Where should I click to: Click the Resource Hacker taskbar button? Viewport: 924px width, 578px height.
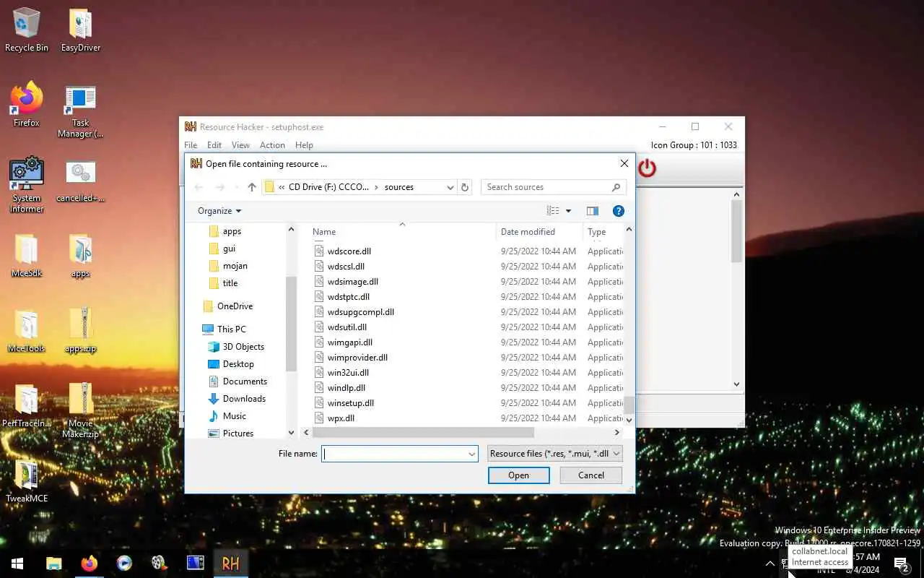point(231,563)
